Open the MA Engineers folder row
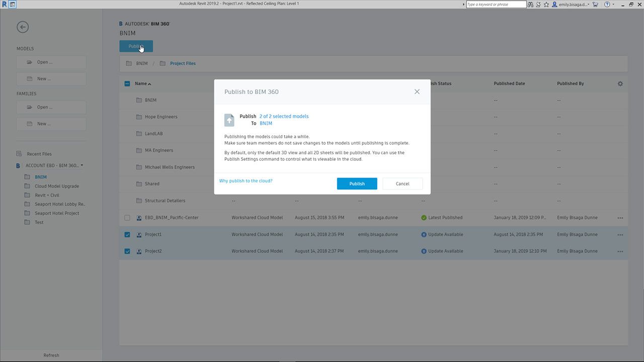 pos(373,150)
